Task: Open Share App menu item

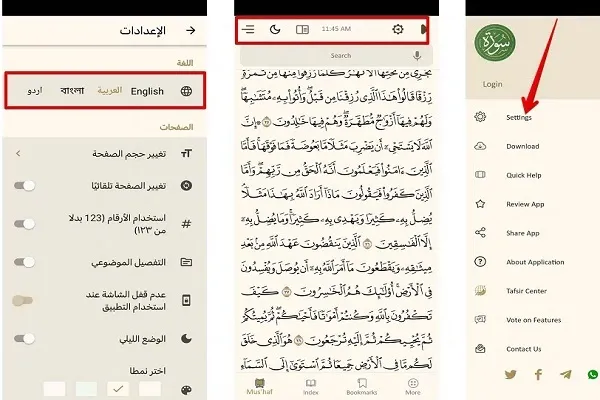Action: click(523, 233)
